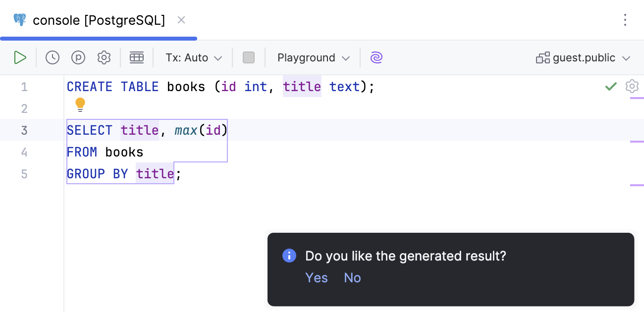644x312 pixels.
Task: Click the green checkmark inspection indicator
Action: (x=611, y=87)
